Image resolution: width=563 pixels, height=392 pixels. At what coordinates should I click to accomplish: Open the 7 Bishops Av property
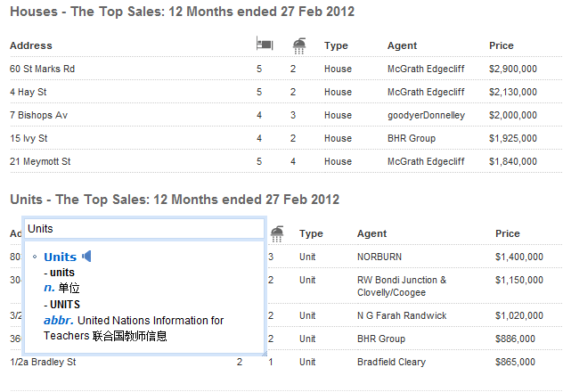[x=38, y=115]
